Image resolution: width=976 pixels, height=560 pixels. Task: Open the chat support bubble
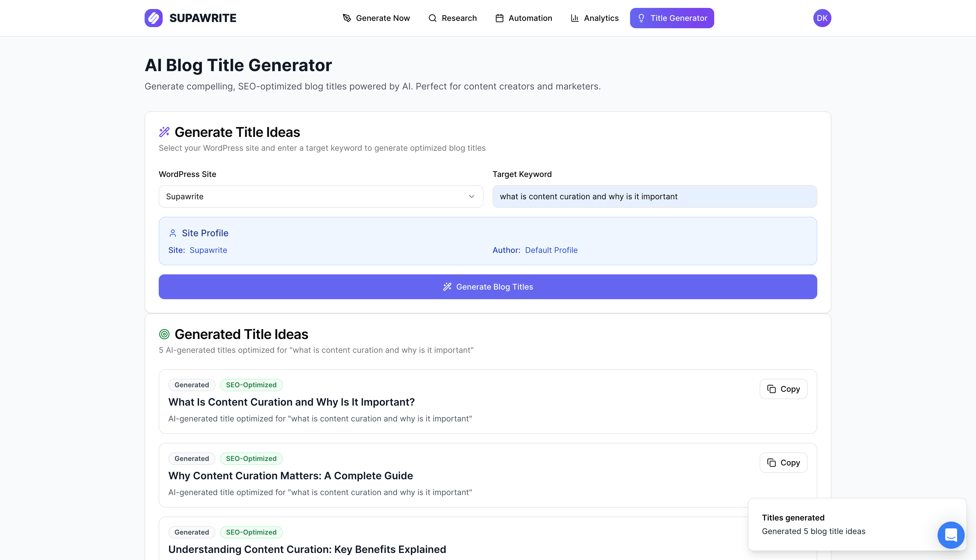point(951,535)
